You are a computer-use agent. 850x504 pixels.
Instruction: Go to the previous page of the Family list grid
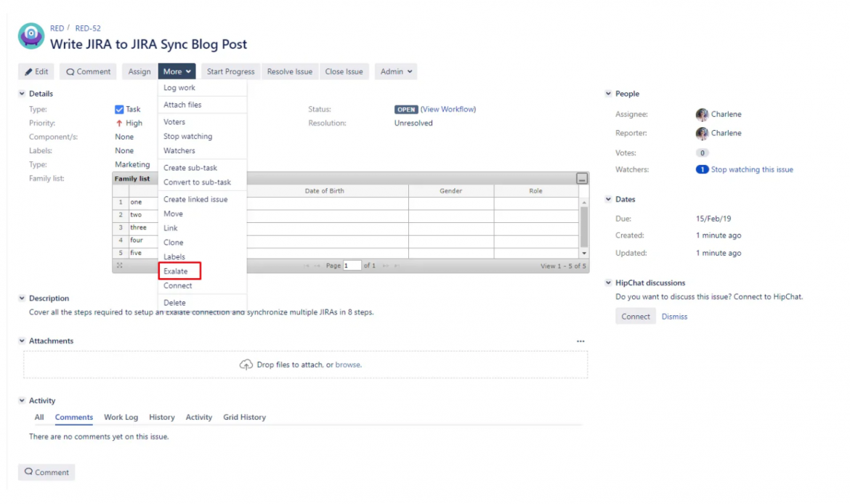(x=317, y=266)
